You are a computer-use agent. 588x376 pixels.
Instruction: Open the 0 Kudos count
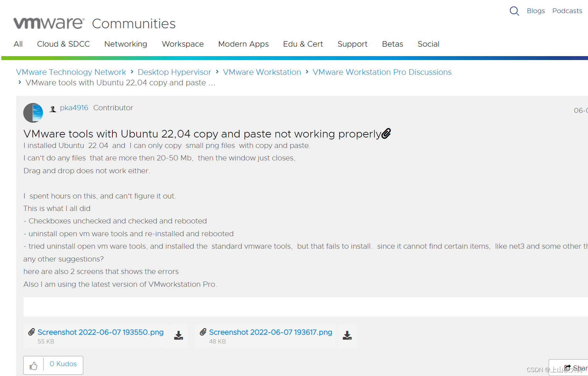coord(63,364)
